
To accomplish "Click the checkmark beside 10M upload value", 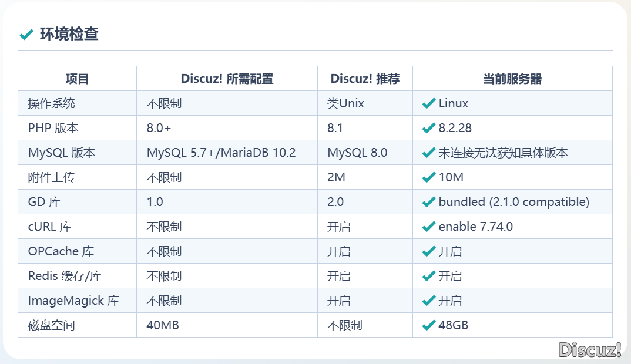I will click(429, 178).
